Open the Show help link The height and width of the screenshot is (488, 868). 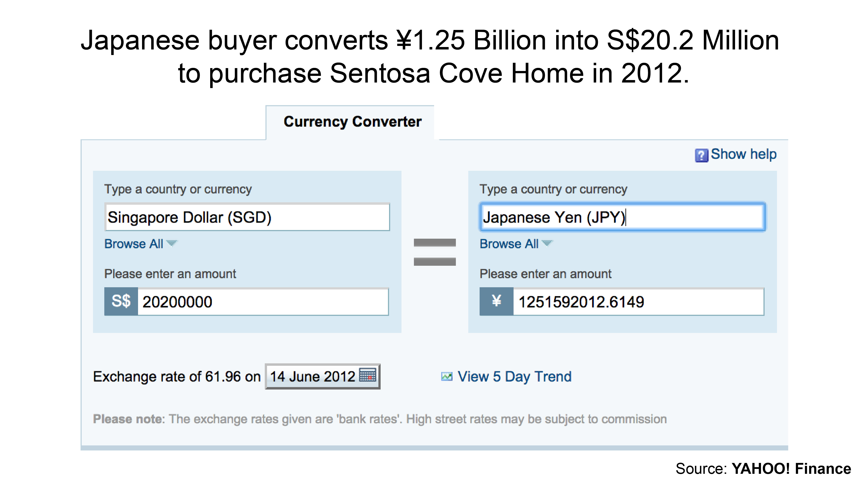tap(744, 154)
